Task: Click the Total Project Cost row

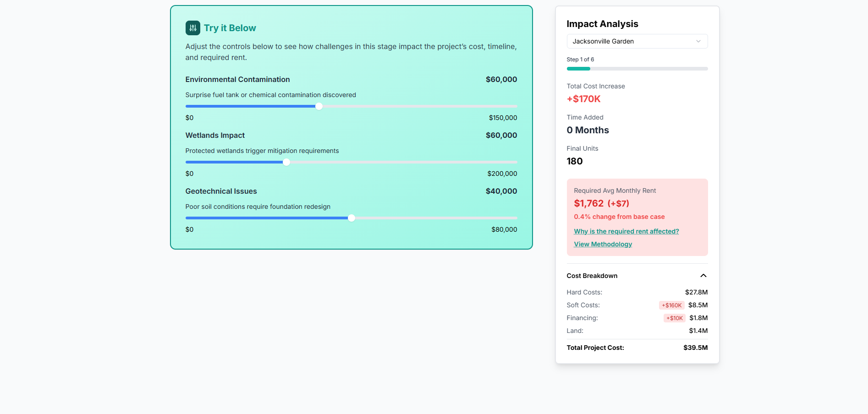Action: [x=637, y=348]
